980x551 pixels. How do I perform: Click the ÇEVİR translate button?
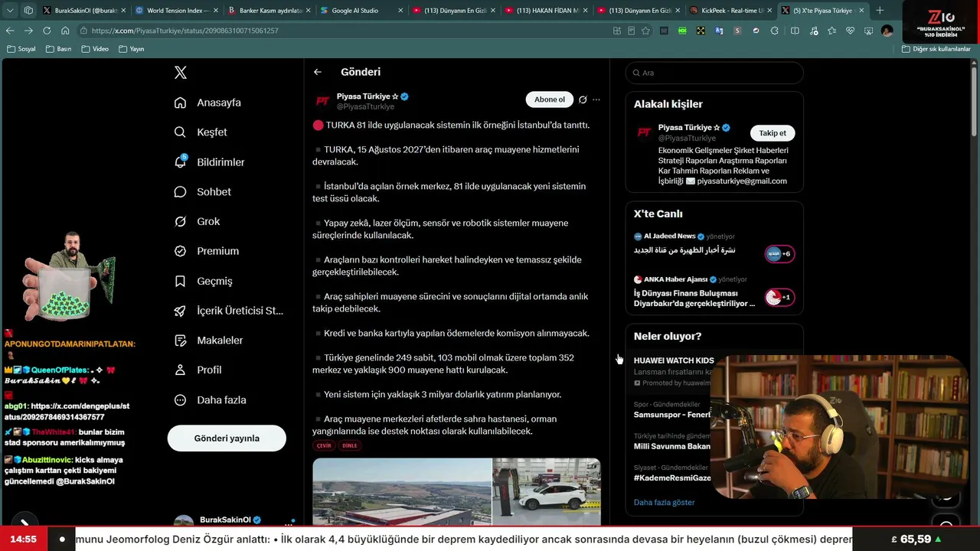[x=324, y=445]
